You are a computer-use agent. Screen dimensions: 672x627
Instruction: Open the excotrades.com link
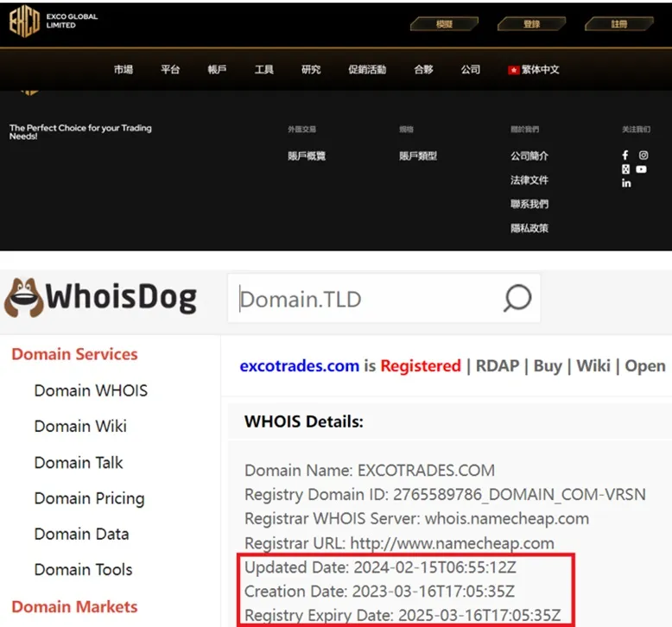tap(299, 366)
